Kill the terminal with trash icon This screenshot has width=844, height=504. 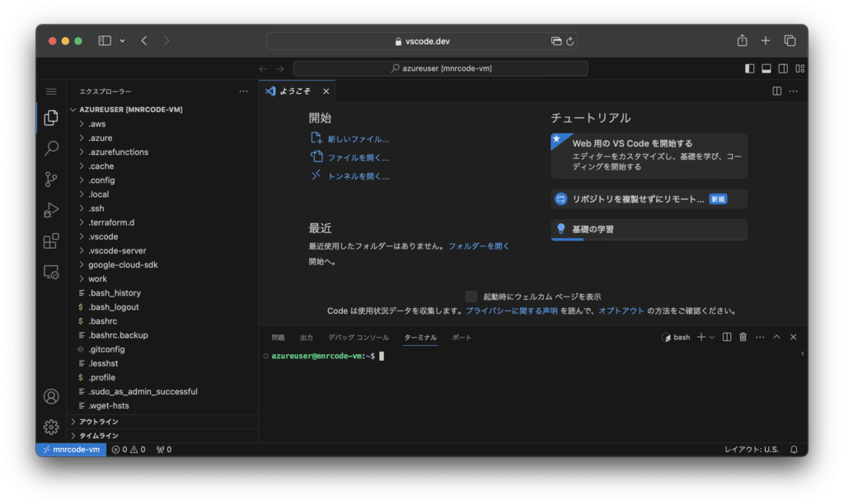click(743, 338)
